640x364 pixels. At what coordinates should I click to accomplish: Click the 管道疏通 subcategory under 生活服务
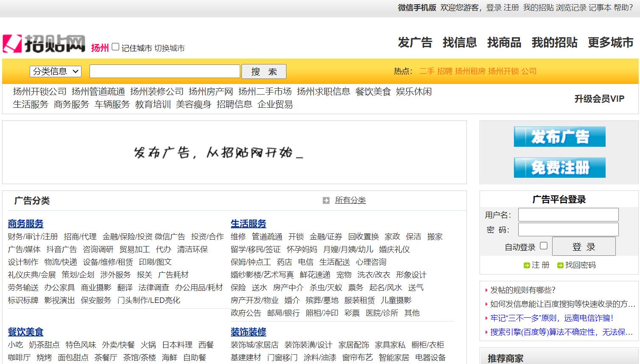pyautogui.click(x=267, y=237)
